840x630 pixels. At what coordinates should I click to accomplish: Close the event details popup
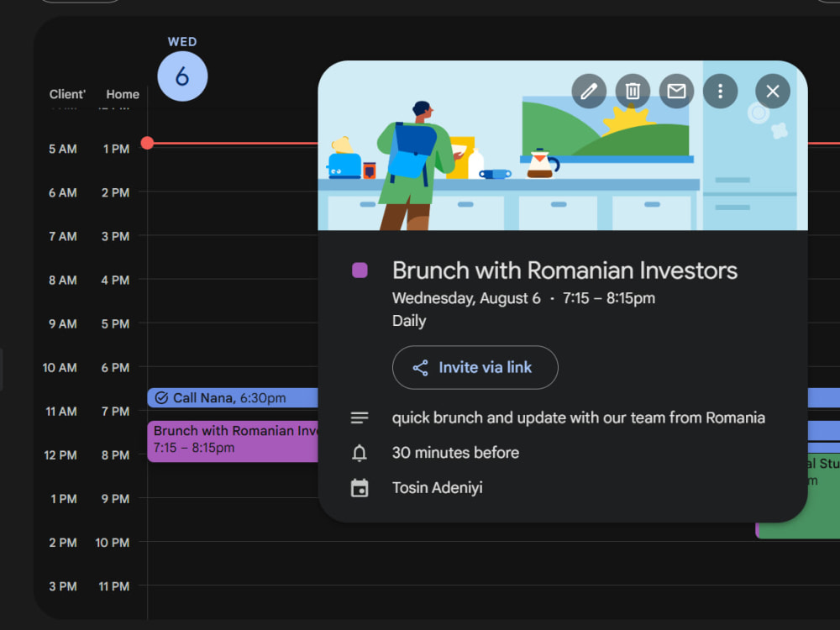(x=773, y=91)
